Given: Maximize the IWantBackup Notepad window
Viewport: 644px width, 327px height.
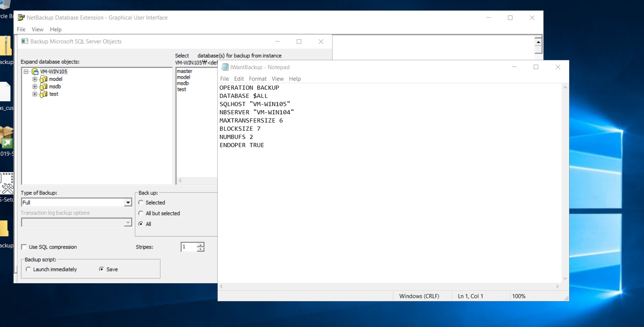Looking at the screenshot, I should (536, 67).
